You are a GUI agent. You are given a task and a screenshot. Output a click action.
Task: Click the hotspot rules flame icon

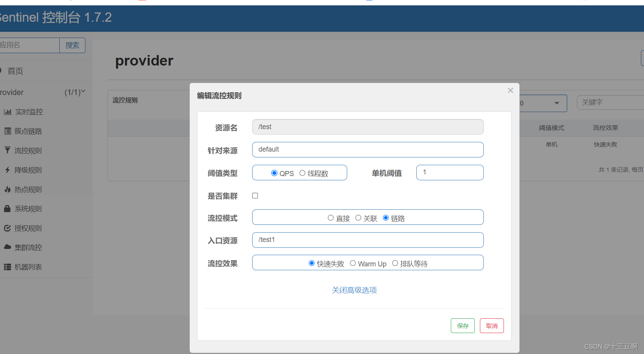(7, 189)
